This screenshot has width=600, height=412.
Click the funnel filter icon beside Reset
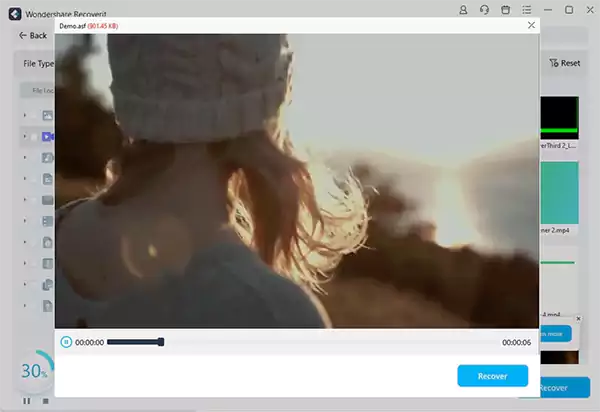tap(554, 63)
